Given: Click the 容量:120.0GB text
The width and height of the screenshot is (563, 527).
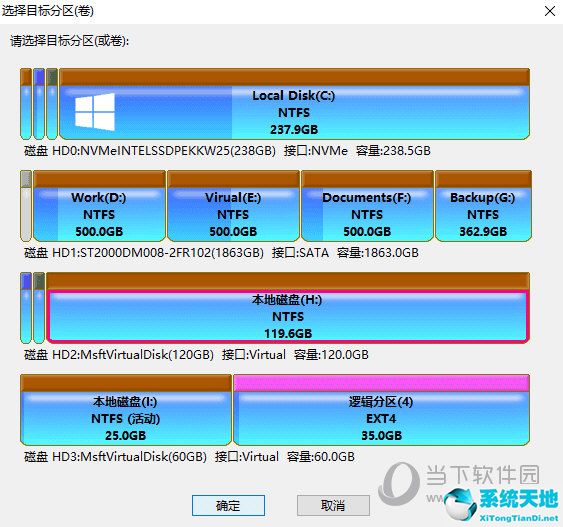Looking at the screenshot, I should [x=331, y=355].
